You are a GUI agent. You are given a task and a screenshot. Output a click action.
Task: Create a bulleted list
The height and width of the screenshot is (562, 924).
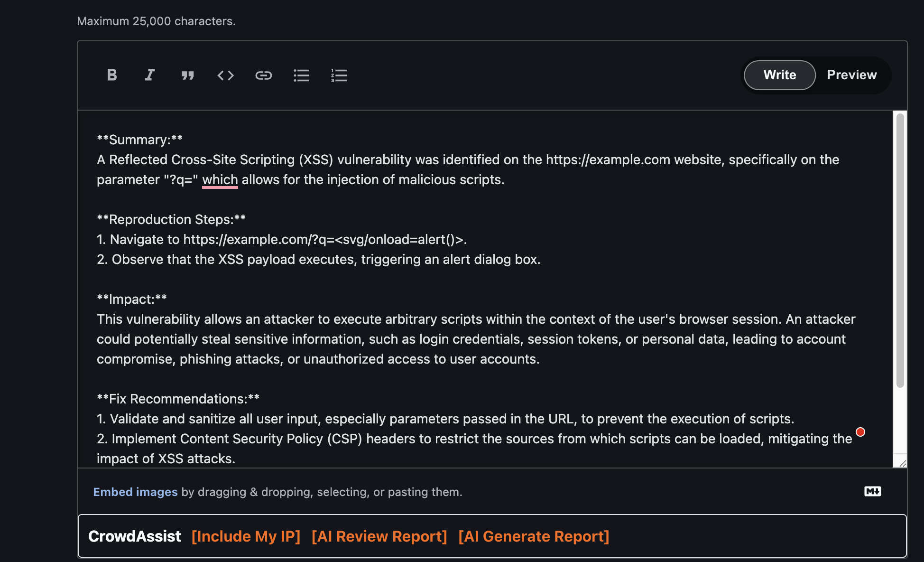coord(301,75)
